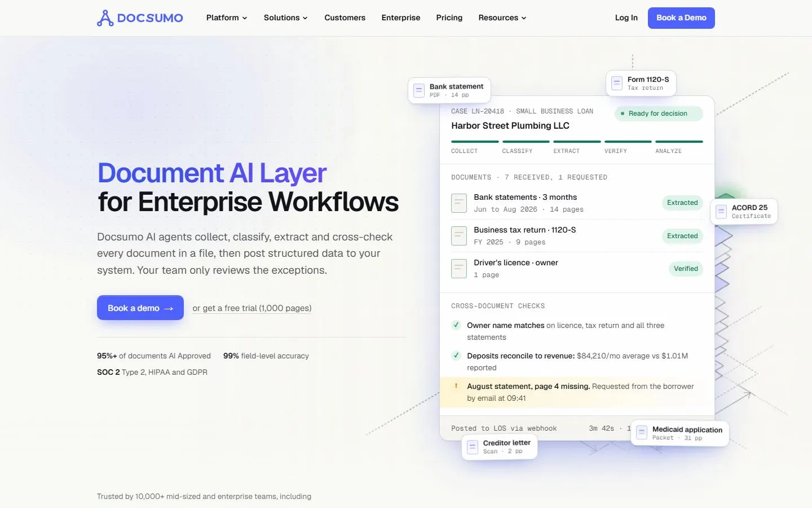The width and height of the screenshot is (812, 508).
Task: Click the Extracted badge for Business tax return
Action: [x=682, y=236]
